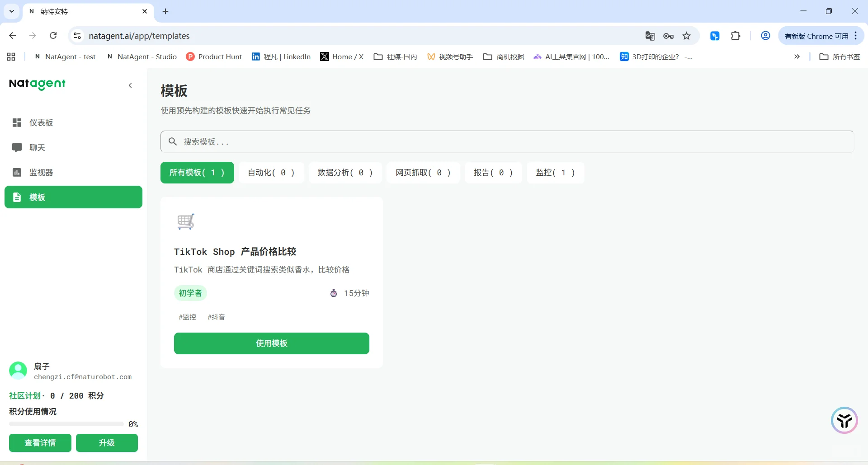Show more bookmarks with the double chevron

click(x=797, y=56)
